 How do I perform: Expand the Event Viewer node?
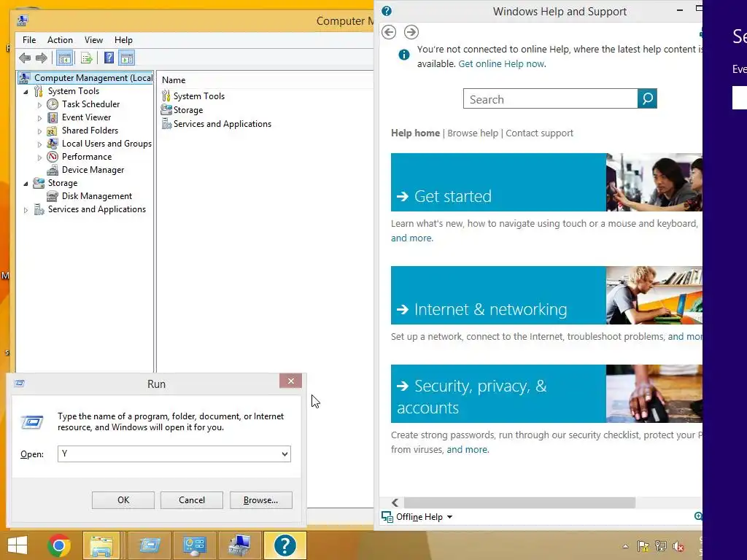pyautogui.click(x=39, y=117)
